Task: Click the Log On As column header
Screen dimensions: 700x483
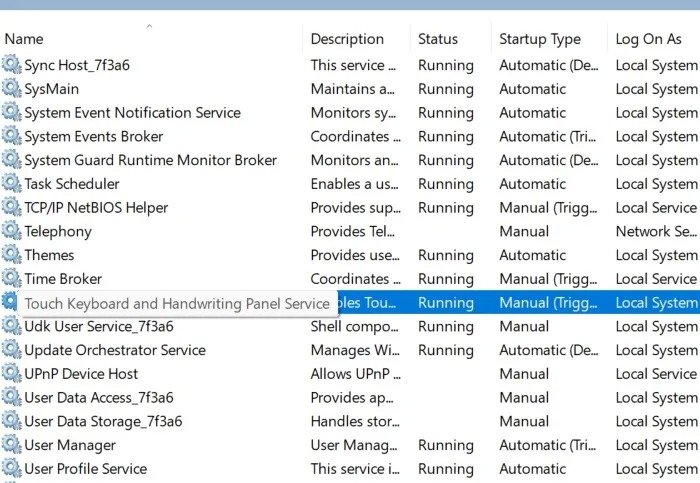Action: pos(648,39)
